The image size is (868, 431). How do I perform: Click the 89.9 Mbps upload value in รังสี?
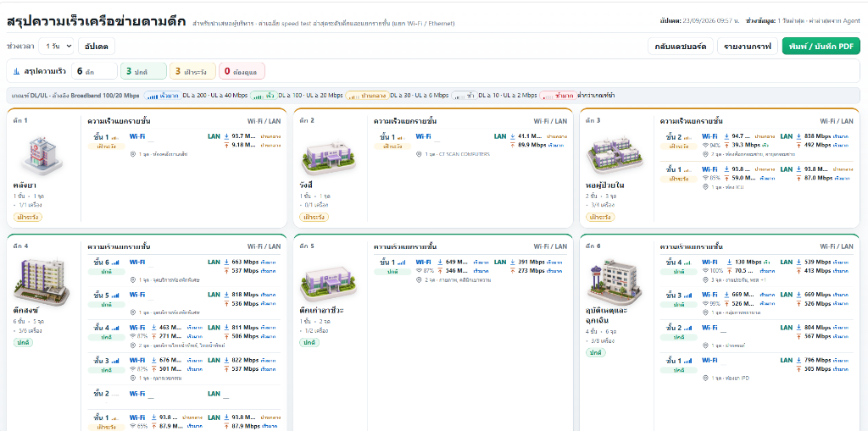(531, 145)
